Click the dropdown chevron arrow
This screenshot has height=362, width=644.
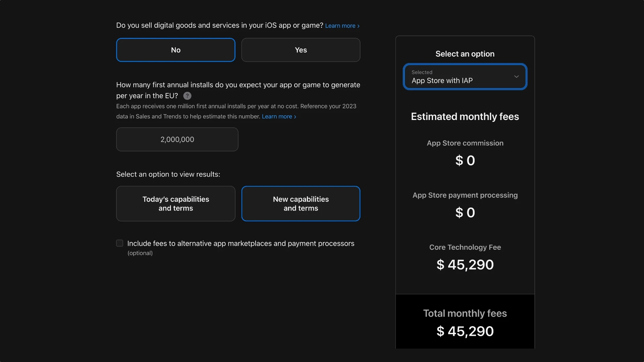(516, 77)
